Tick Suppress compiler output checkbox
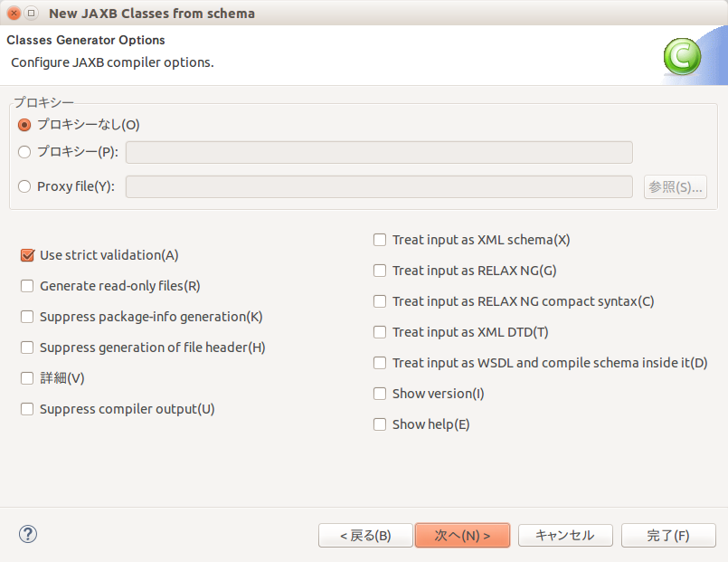This screenshot has width=728, height=562. pyautogui.click(x=27, y=409)
